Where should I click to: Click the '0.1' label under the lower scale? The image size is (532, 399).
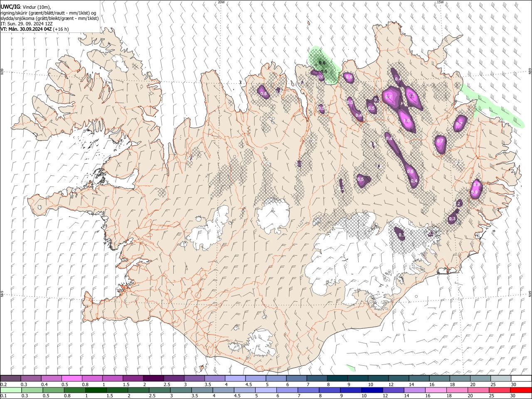click(3, 396)
